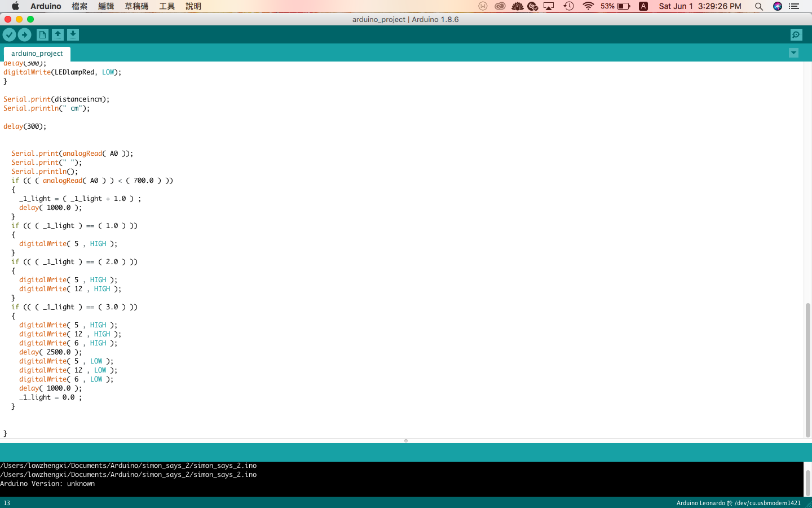The width and height of the screenshot is (812, 508).
Task: Click the editor vertical scrollbar thumb
Action: pyautogui.click(x=807, y=370)
